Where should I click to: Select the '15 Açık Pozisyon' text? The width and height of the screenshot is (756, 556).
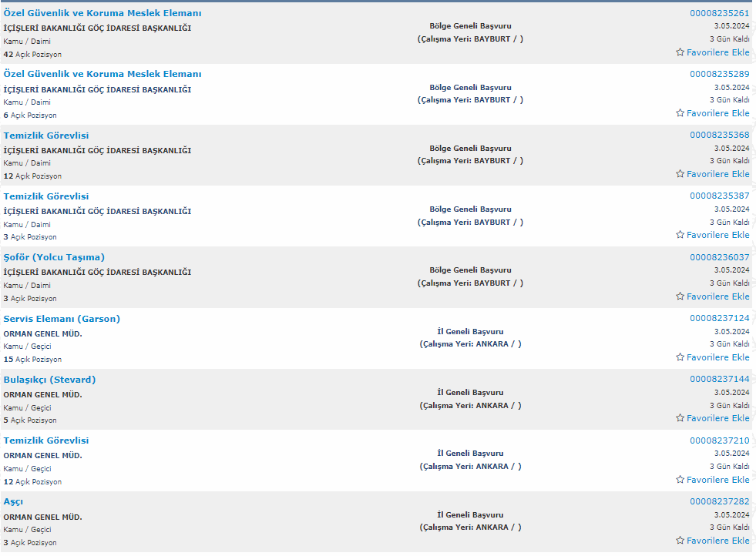pos(32,360)
